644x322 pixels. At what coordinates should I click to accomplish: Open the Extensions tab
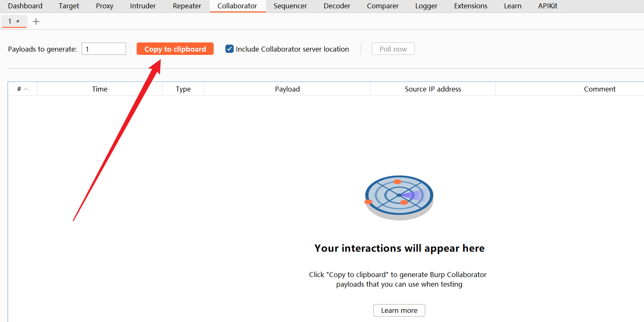tap(471, 6)
